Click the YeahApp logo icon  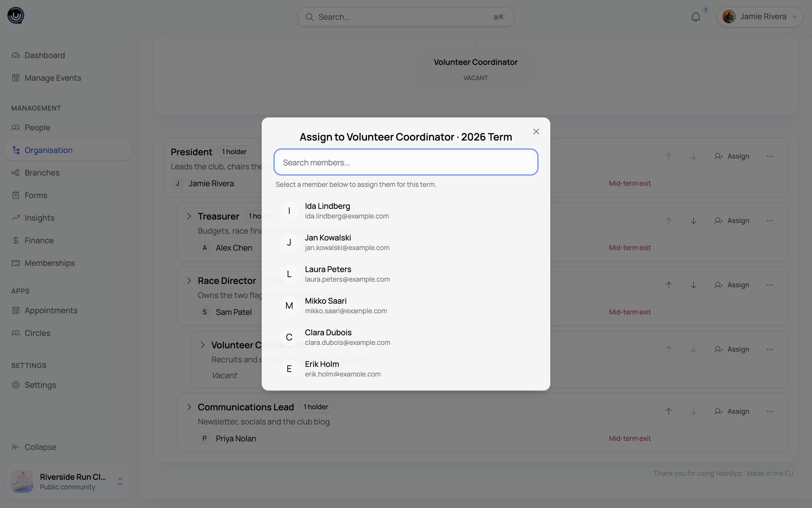[16, 16]
